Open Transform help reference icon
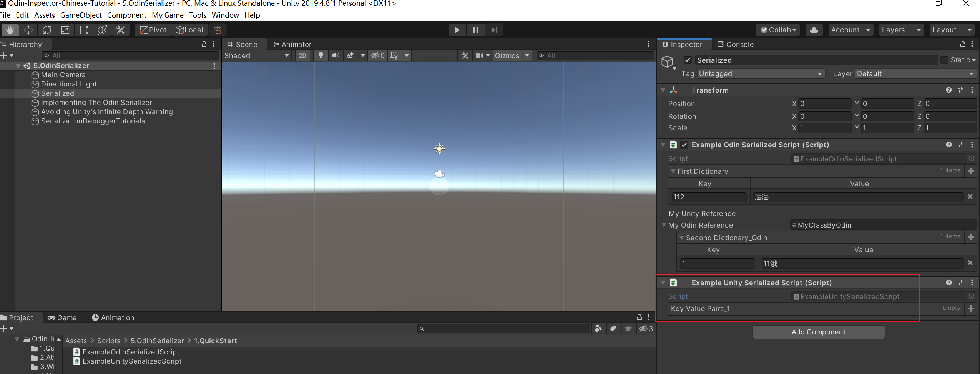This screenshot has width=980, height=374. click(x=948, y=90)
